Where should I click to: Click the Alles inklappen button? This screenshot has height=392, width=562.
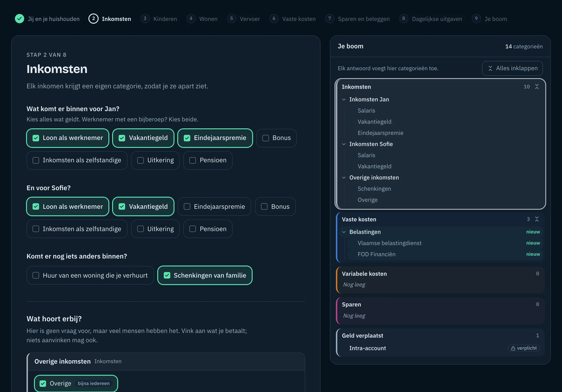[512, 68]
